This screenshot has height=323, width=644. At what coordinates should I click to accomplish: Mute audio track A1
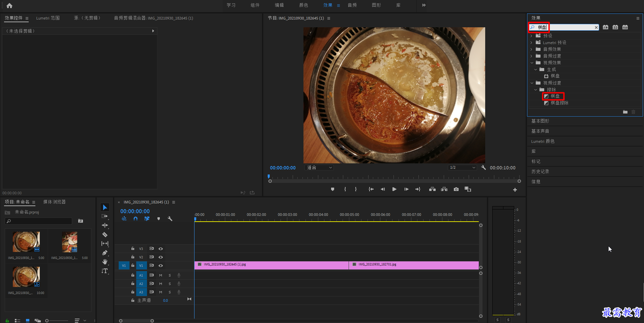(161, 275)
